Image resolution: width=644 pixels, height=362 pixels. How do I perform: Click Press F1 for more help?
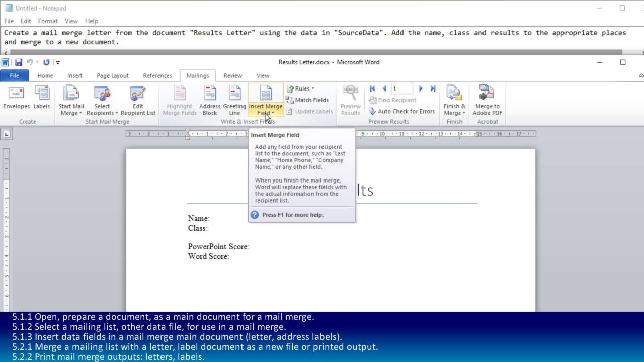pos(293,215)
